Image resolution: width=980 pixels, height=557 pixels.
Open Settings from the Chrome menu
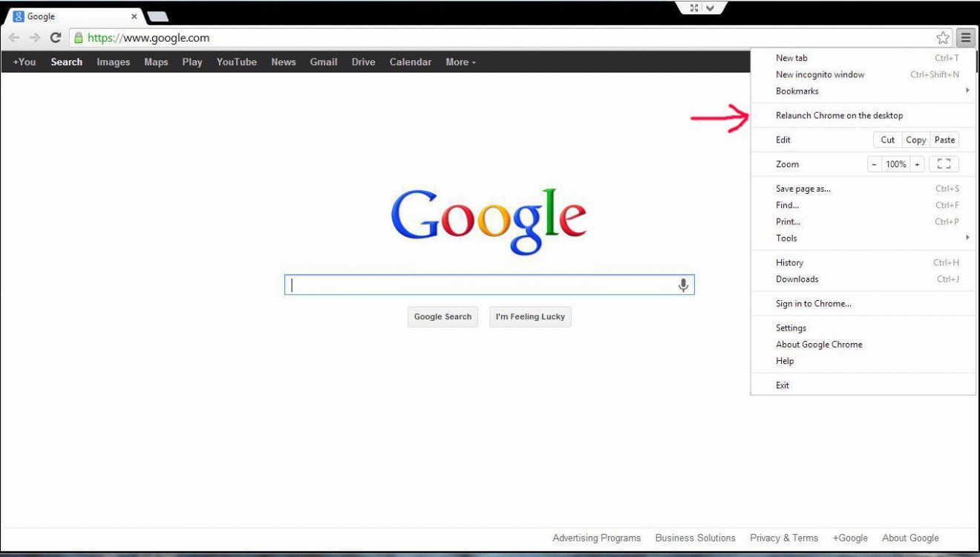coord(863,328)
